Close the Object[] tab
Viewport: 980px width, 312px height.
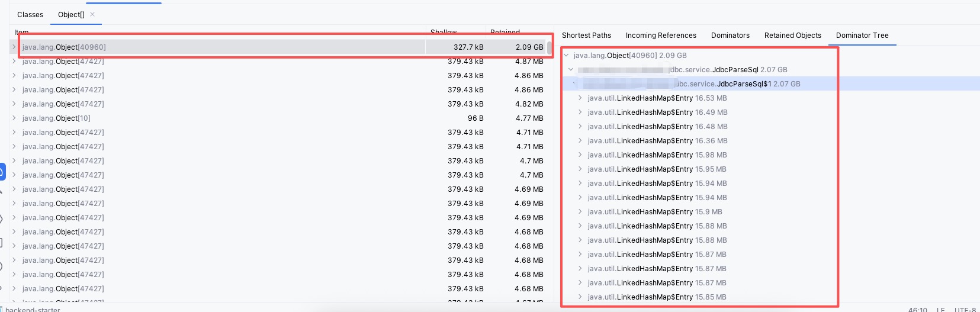click(x=92, y=14)
